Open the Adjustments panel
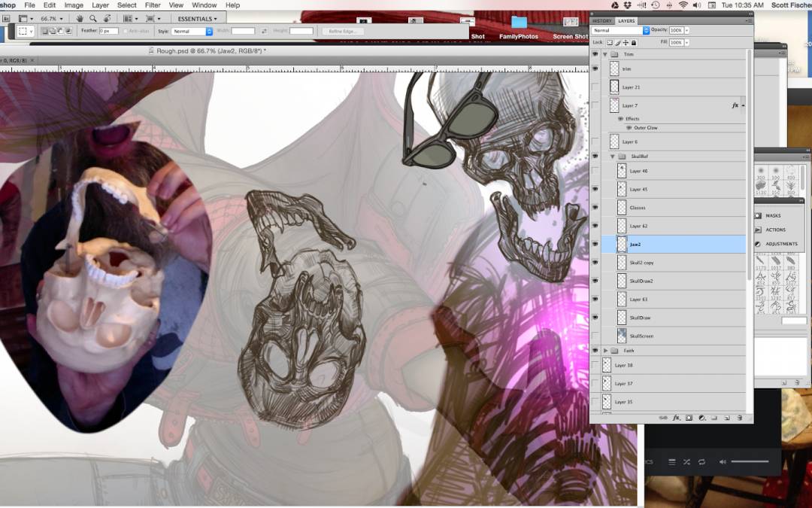812x508 pixels. 780,244
